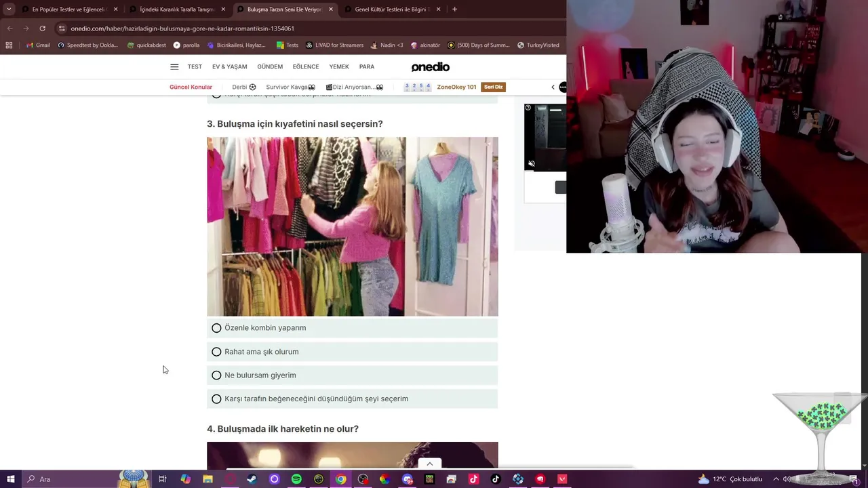Open the TEST menu item
This screenshot has width=868, height=488.
tap(195, 66)
